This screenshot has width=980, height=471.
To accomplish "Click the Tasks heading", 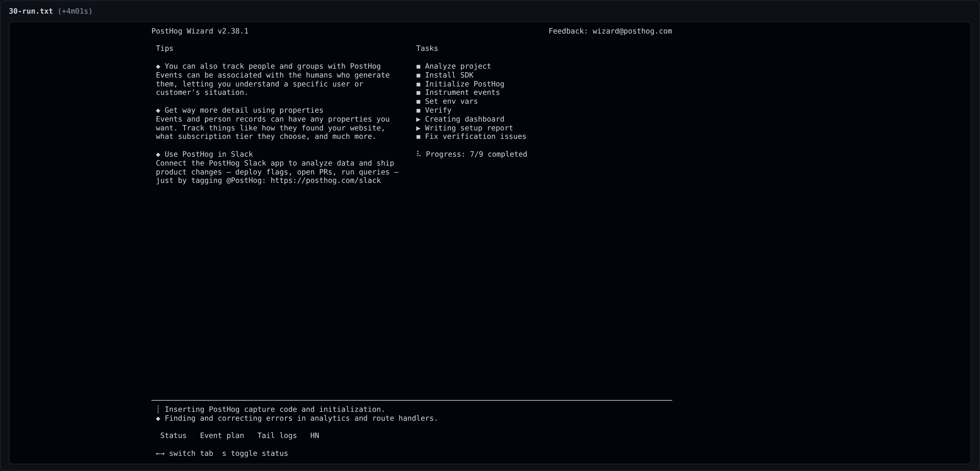I will 427,48.
